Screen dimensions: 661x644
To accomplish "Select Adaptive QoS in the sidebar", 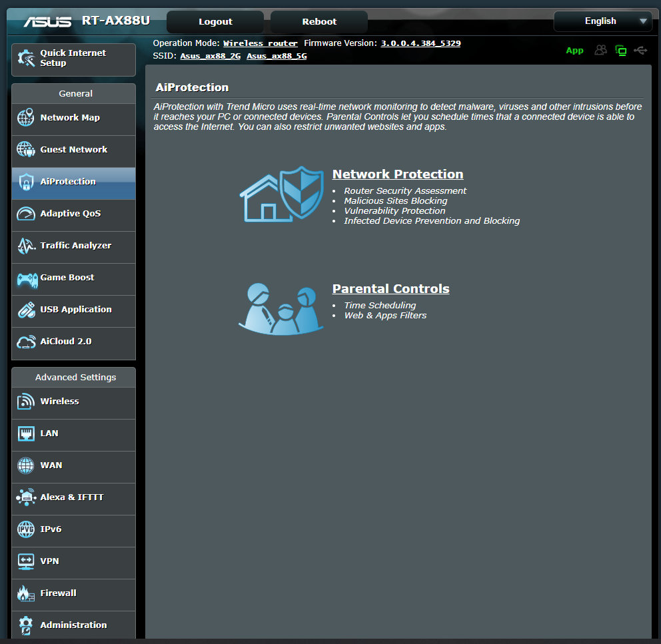I will [73, 215].
